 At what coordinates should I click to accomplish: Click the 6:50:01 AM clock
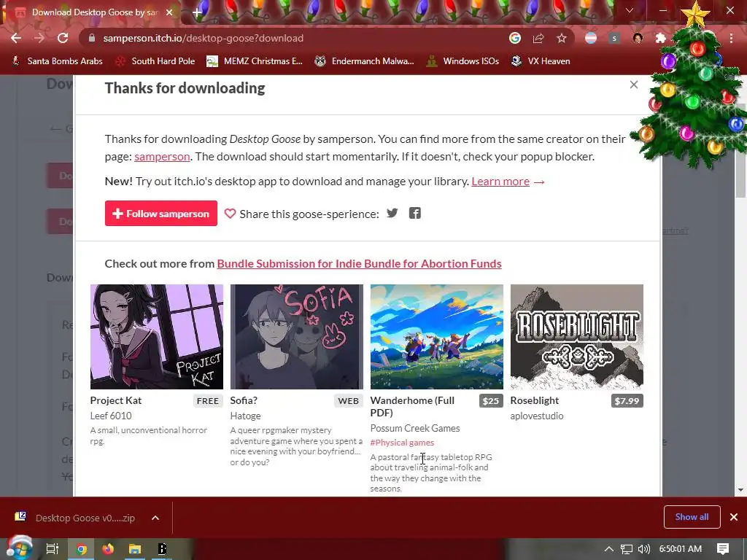tap(681, 549)
